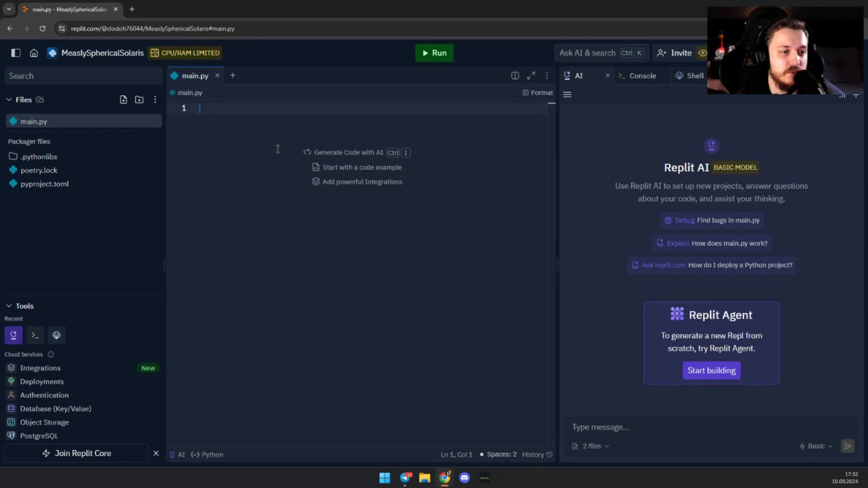Collapse the Tools section
This screenshot has height=488, width=868.
pos(9,306)
